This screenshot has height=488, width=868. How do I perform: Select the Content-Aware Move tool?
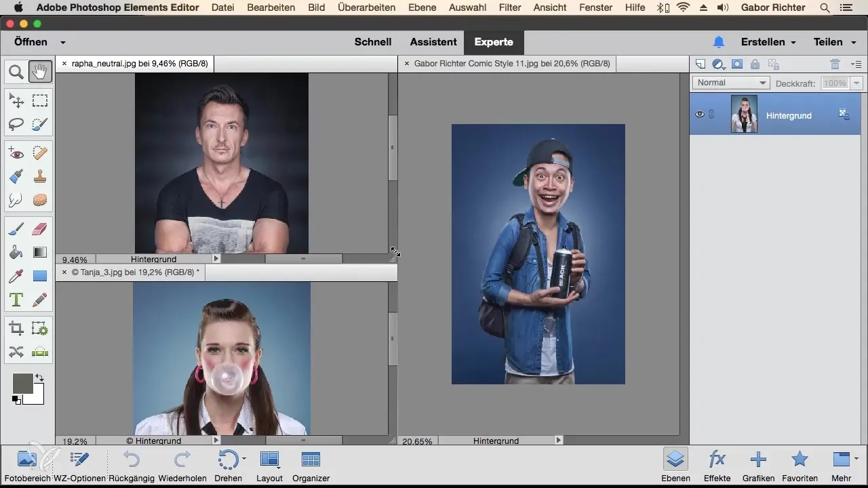(16, 352)
